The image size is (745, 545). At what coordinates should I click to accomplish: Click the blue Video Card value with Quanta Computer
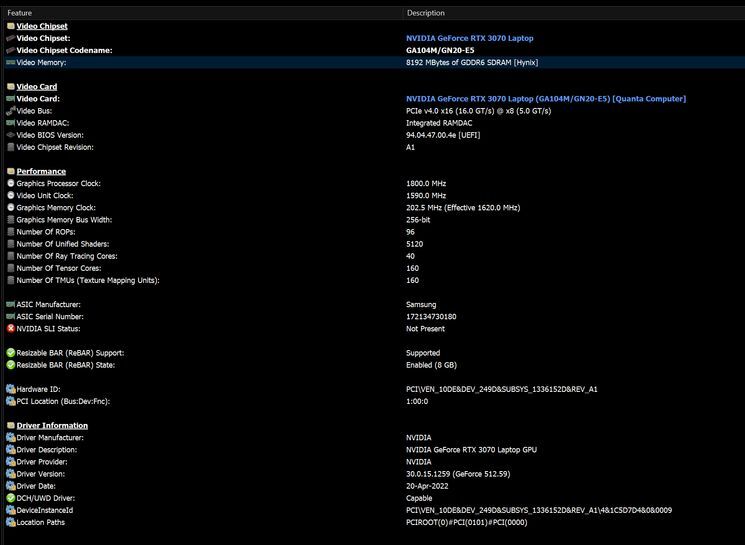[545, 99]
